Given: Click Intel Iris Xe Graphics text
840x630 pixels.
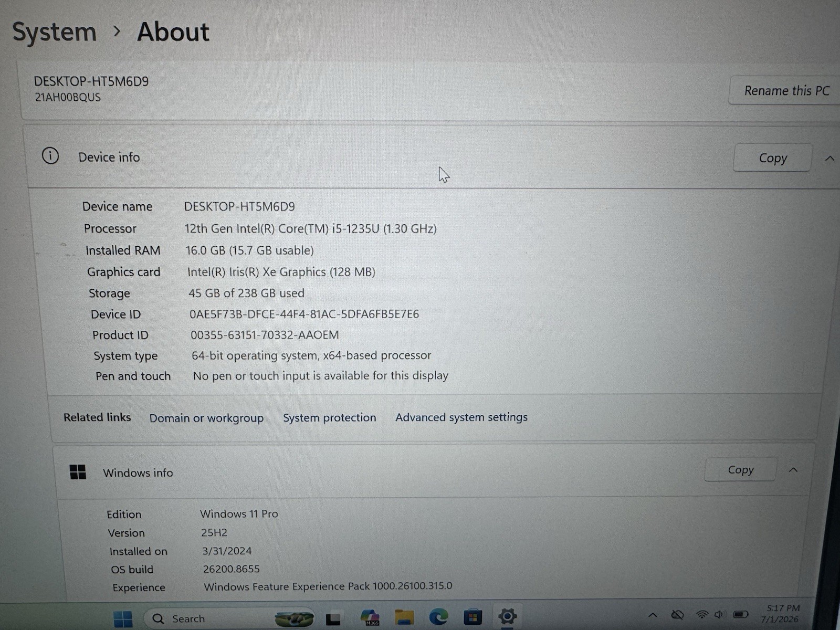Looking at the screenshot, I should 281,272.
